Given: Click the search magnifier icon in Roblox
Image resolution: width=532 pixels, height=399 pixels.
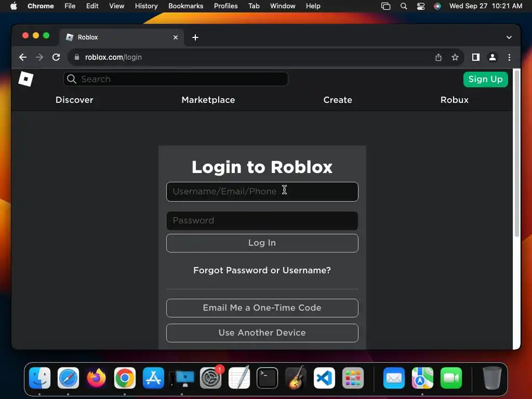Looking at the screenshot, I should click(x=72, y=79).
